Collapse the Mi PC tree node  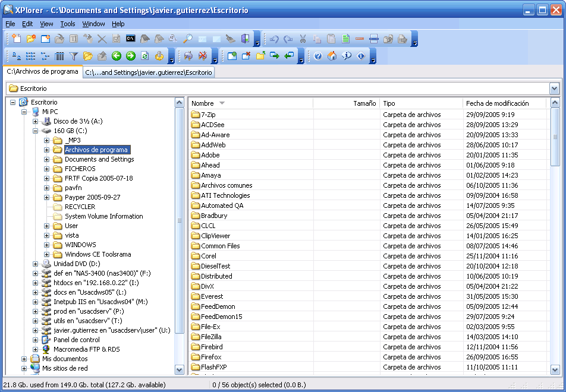pyautogui.click(x=24, y=112)
